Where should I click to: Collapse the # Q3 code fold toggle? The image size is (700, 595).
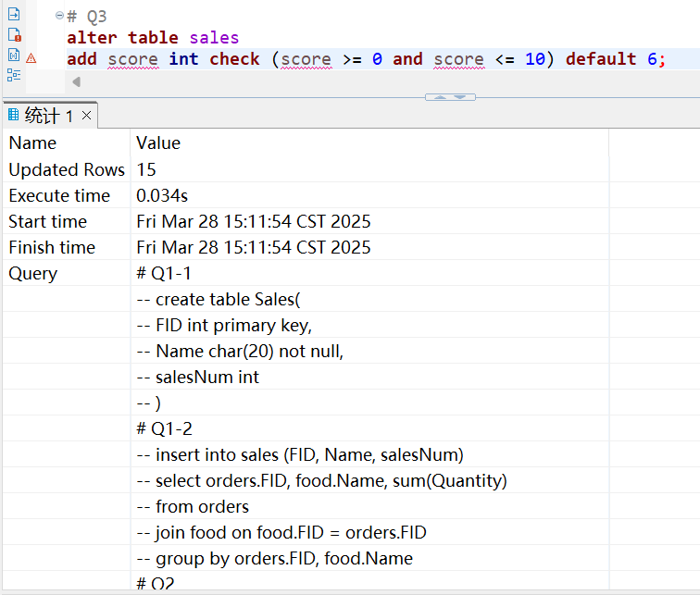(x=59, y=16)
